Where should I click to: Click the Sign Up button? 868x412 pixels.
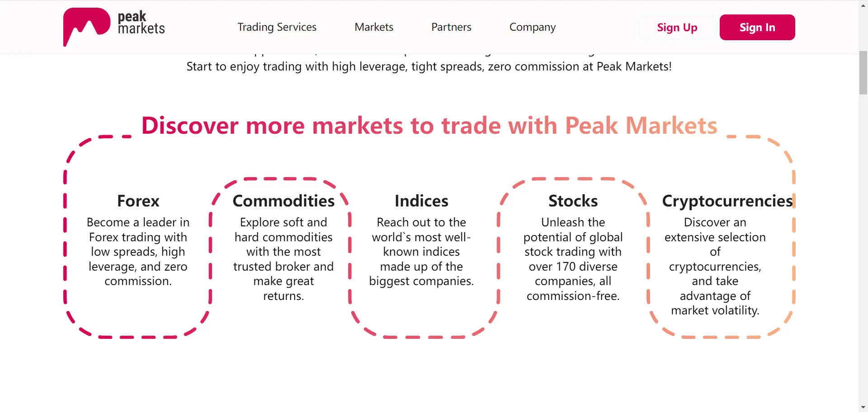coord(677,28)
